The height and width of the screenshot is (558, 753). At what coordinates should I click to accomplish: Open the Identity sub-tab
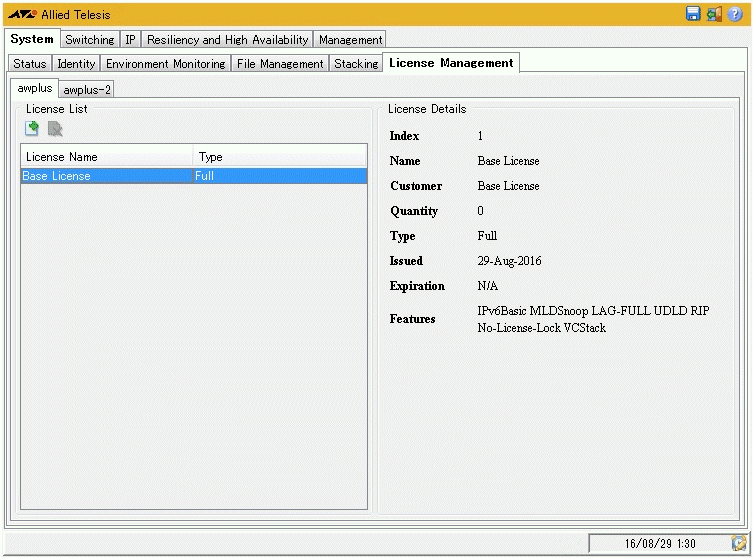76,64
